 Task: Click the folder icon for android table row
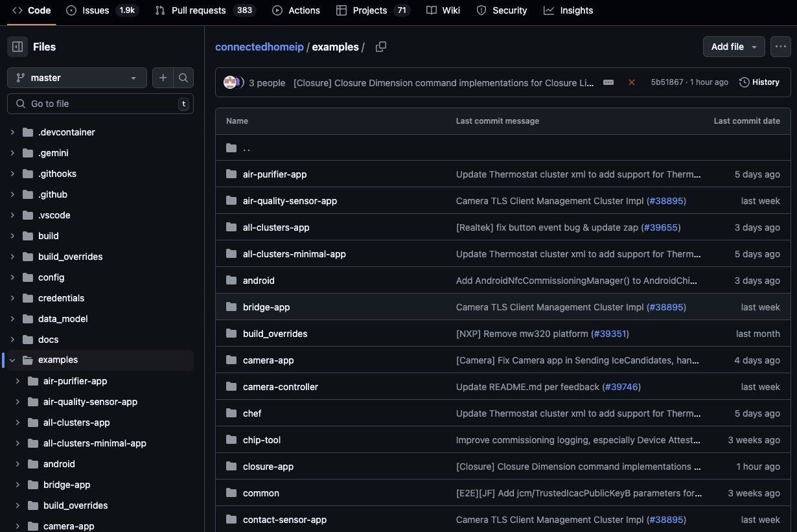click(x=231, y=281)
